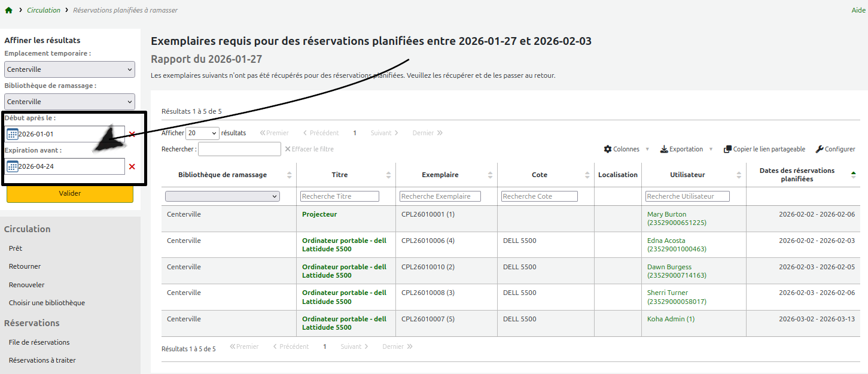Click the Exportation download icon
The width and height of the screenshot is (868, 374).
tap(663, 148)
